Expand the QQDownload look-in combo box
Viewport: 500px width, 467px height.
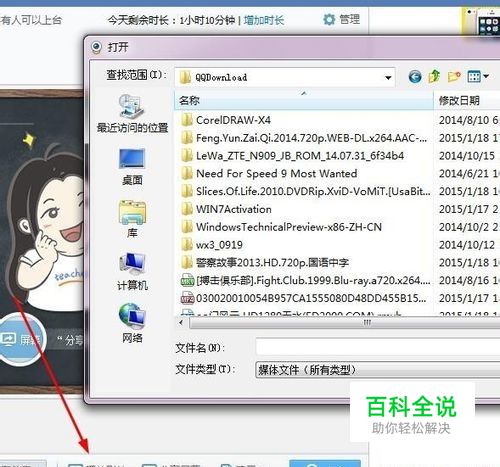285,77
